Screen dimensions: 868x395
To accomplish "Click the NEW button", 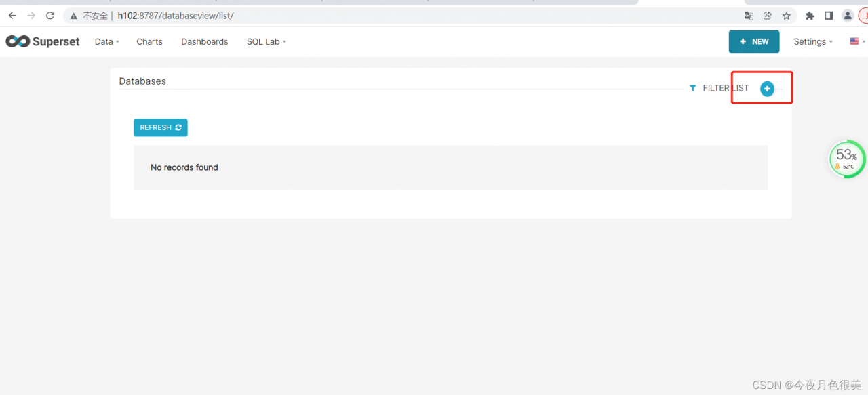I will pos(754,41).
